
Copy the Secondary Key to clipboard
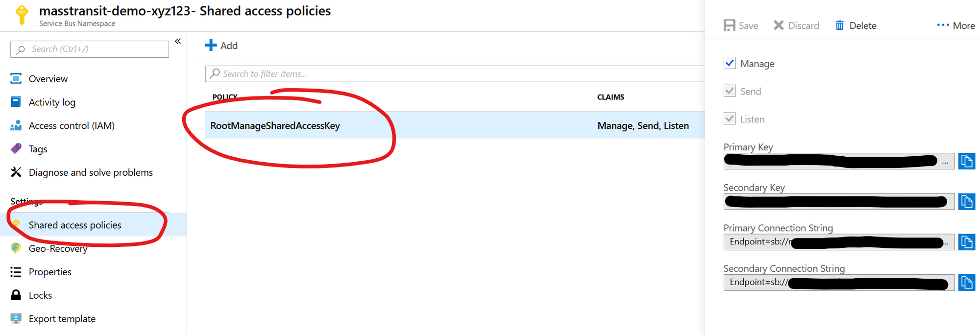(x=967, y=202)
